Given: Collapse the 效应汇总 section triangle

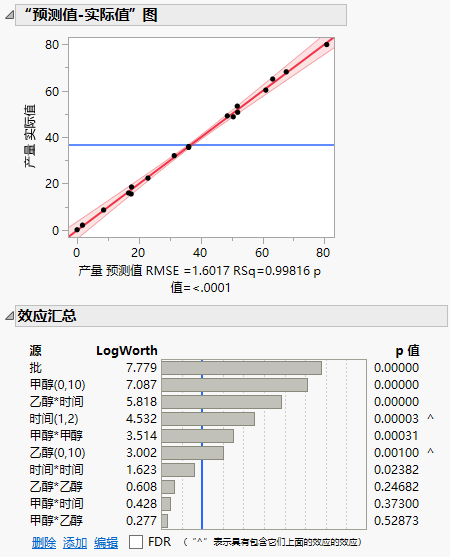Looking at the screenshot, I should coord(10,315).
